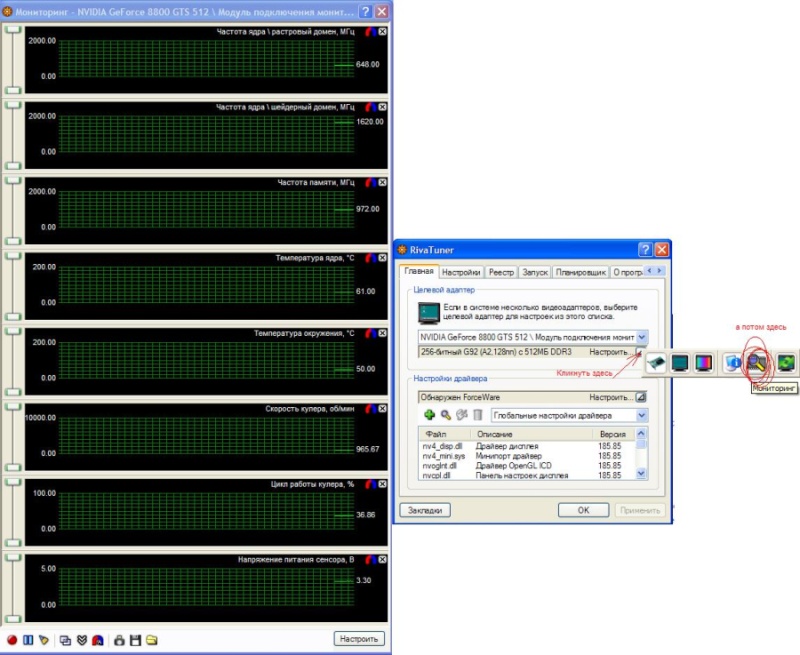Select the nvcpl.dll row
Image resolution: width=800 pixels, height=655 pixels.
[528, 475]
